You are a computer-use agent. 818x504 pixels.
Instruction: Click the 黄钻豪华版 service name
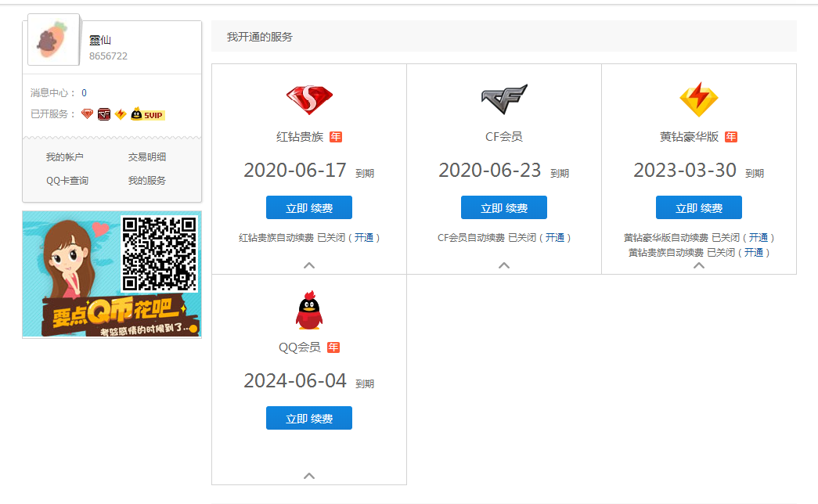(x=689, y=137)
